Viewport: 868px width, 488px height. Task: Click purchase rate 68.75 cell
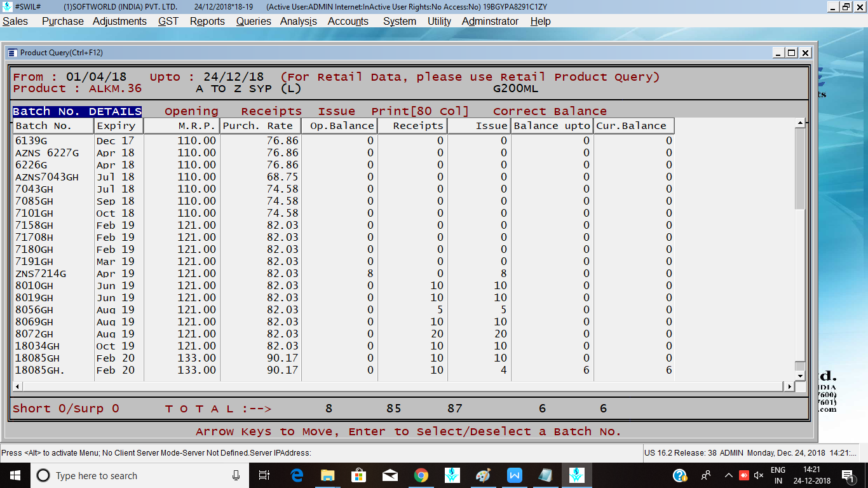[x=261, y=177]
